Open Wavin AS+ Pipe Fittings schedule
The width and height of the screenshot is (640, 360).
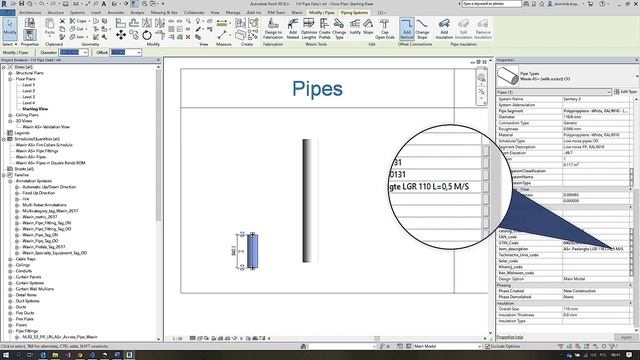[37, 151]
